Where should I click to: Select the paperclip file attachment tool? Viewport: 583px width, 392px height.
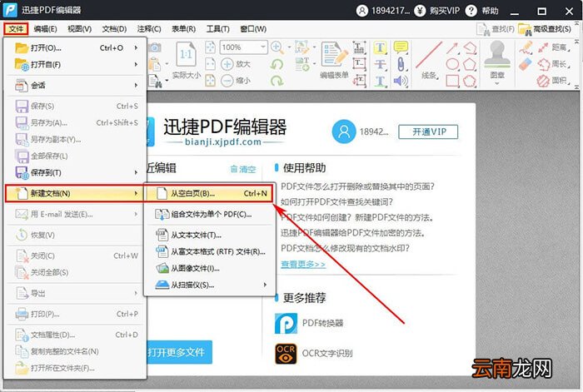[401, 64]
